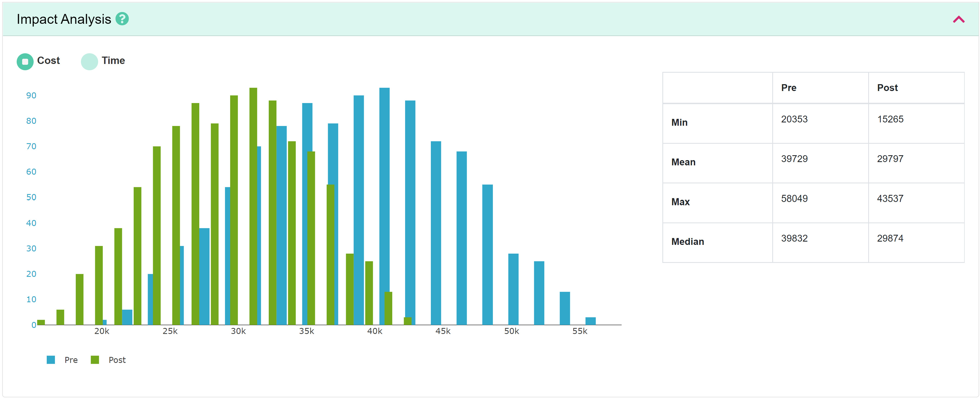Click the 30k x-axis label
Viewport: 980px width, 399px height.
pos(238,331)
